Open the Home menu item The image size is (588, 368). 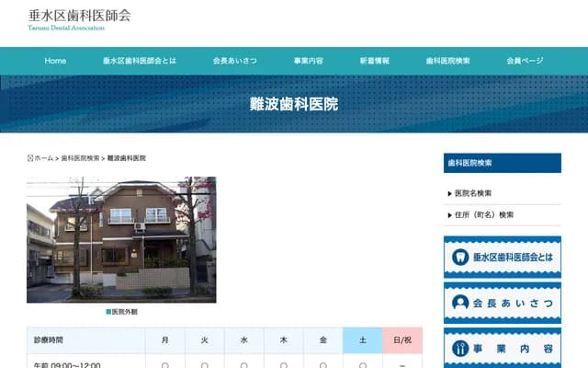point(55,61)
